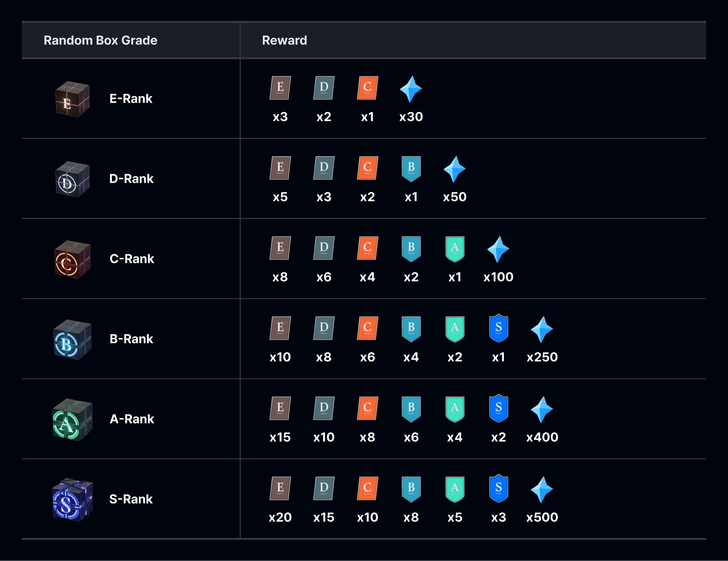The width and height of the screenshot is (728, 561).
Task: Click the Random Box Grade column header
Action: [100, 40]
